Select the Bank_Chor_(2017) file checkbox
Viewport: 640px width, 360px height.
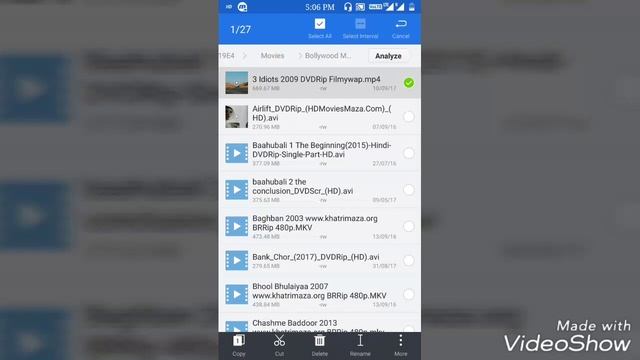click(x=409, y=260)
